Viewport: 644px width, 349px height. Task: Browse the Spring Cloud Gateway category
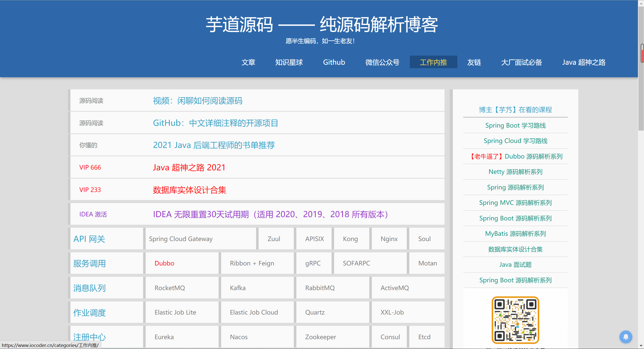click(x=181, y=239)
